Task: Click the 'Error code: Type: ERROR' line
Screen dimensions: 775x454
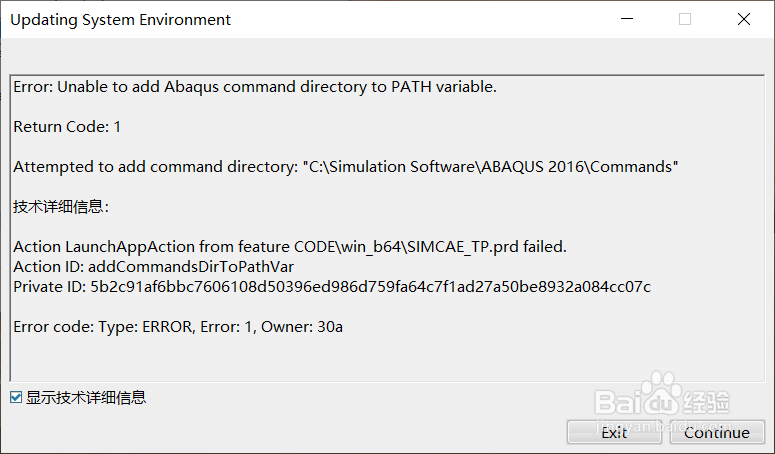Action: point(178,327)
